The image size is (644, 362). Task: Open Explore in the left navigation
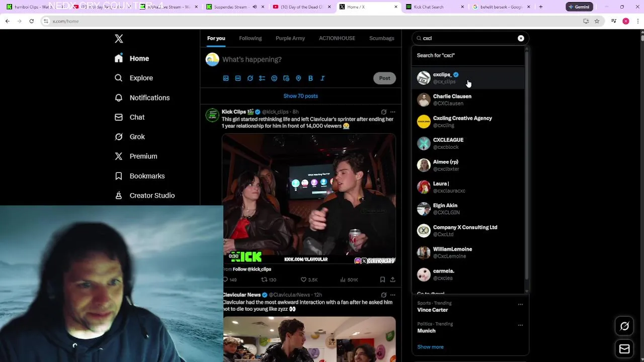134,78
